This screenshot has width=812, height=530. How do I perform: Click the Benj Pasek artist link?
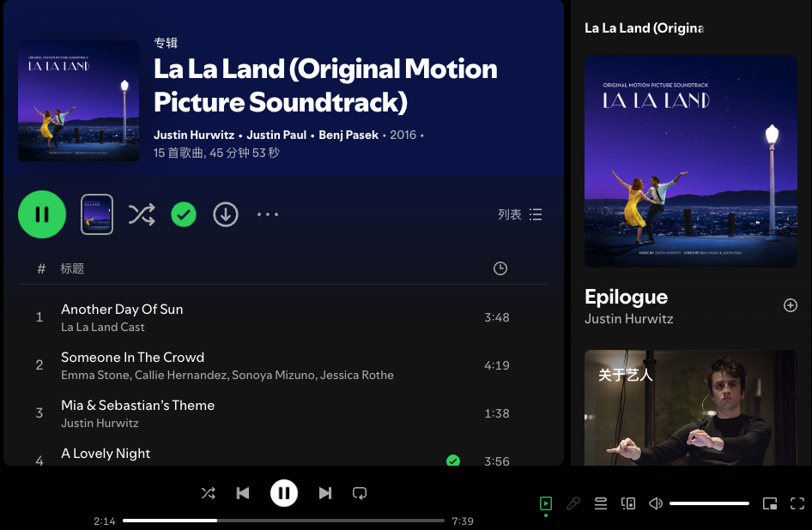click(348, 136)
